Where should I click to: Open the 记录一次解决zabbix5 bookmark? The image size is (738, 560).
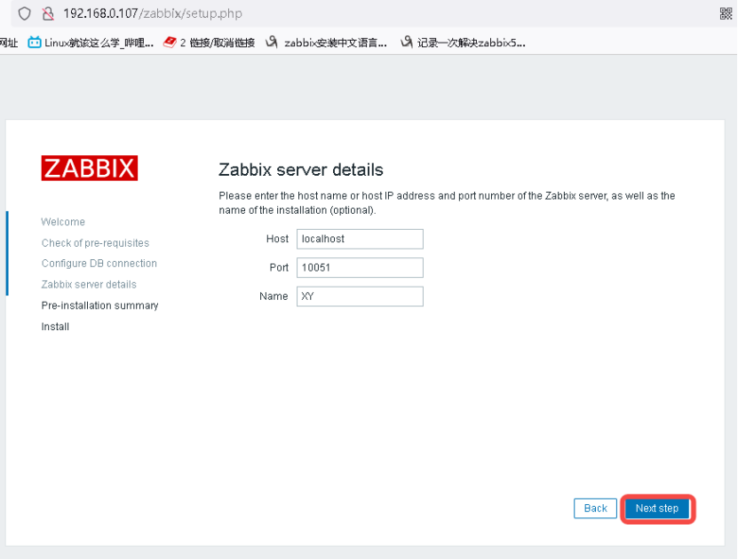pyautogui.click(x=463, y=43)
